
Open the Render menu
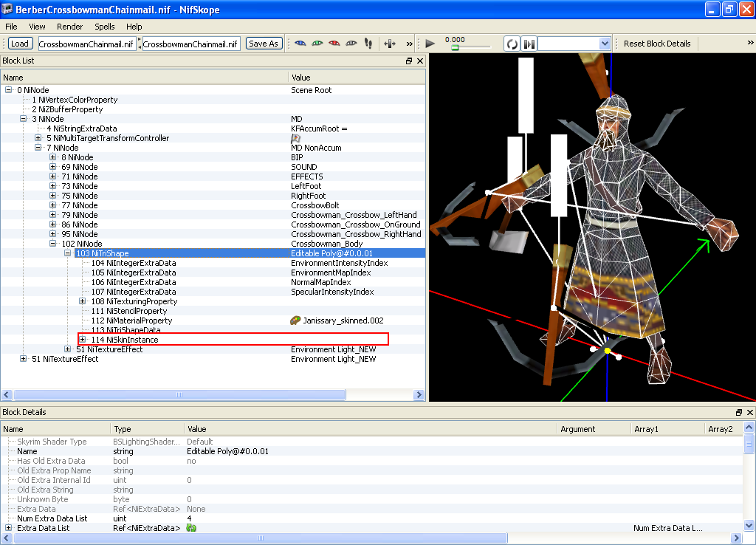(70, 27)
